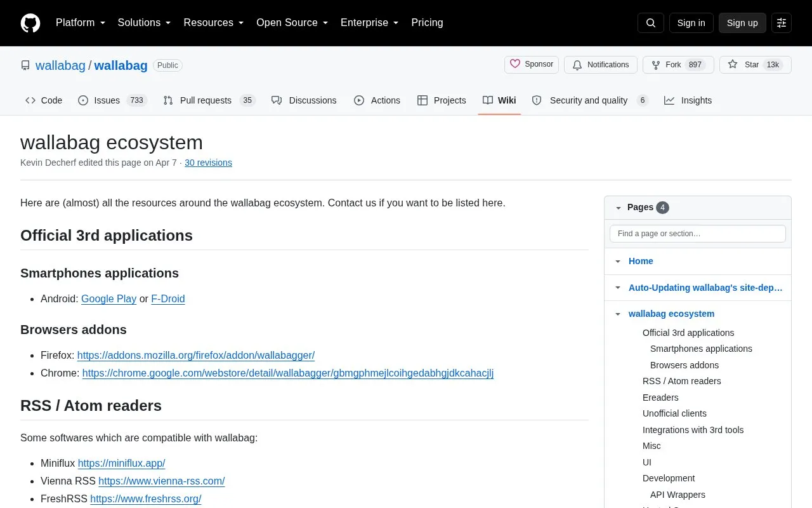The width and height of the screenshot is (812, 508).
Task: Expand the Platform menu
Action: [x=81, y=23]
